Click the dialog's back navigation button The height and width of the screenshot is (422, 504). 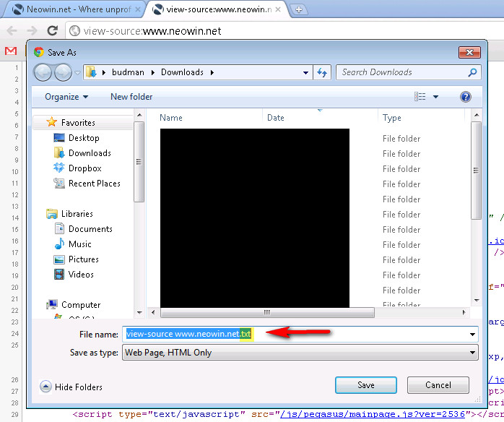tap(43, 72)
